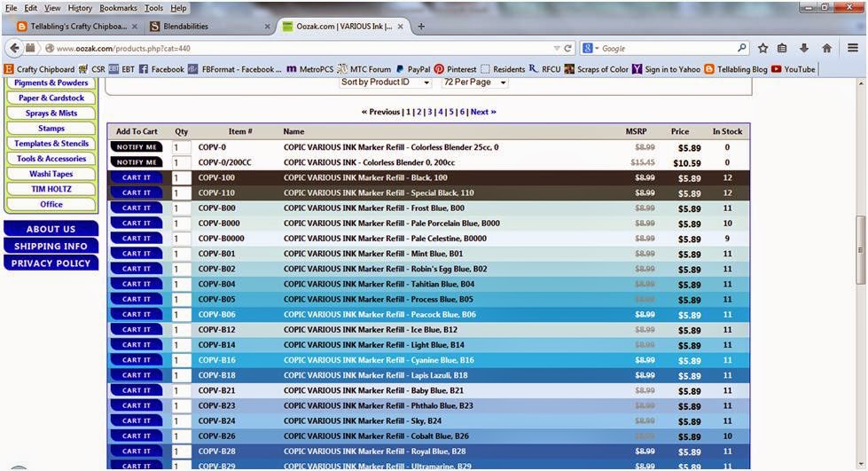Screen dimensions: 868x471
Task: Open the Bookmarks menu
Action: (119, 8)
